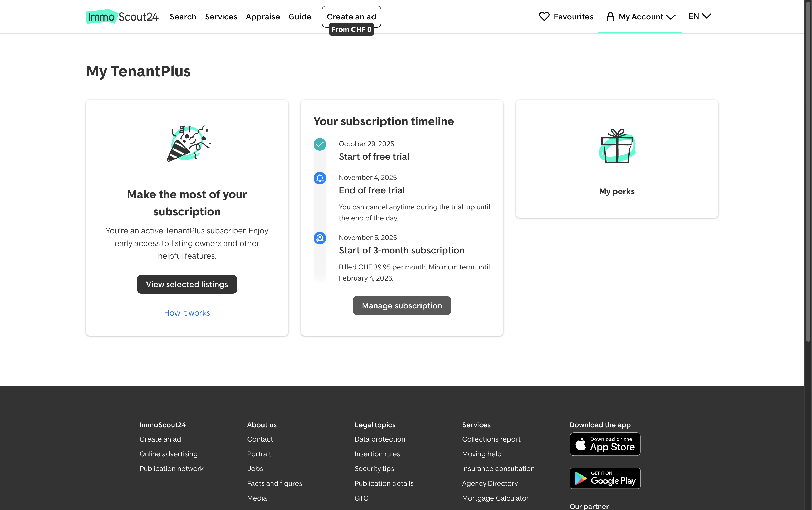Open footer Create an ad link

click(x=160, y=439)
